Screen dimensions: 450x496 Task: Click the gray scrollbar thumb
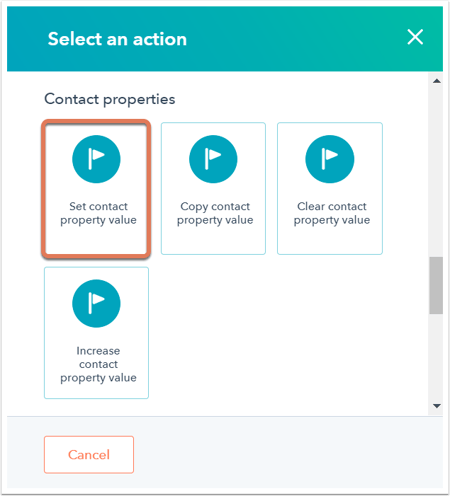(436, 285)
